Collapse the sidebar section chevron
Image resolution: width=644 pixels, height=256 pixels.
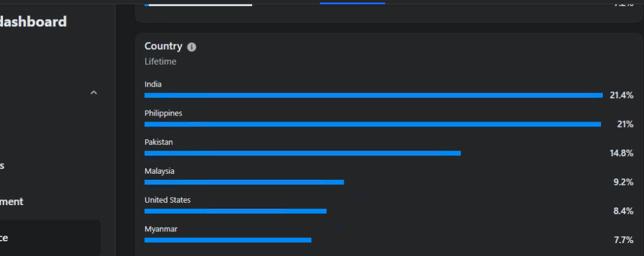[x=93, y=93]
